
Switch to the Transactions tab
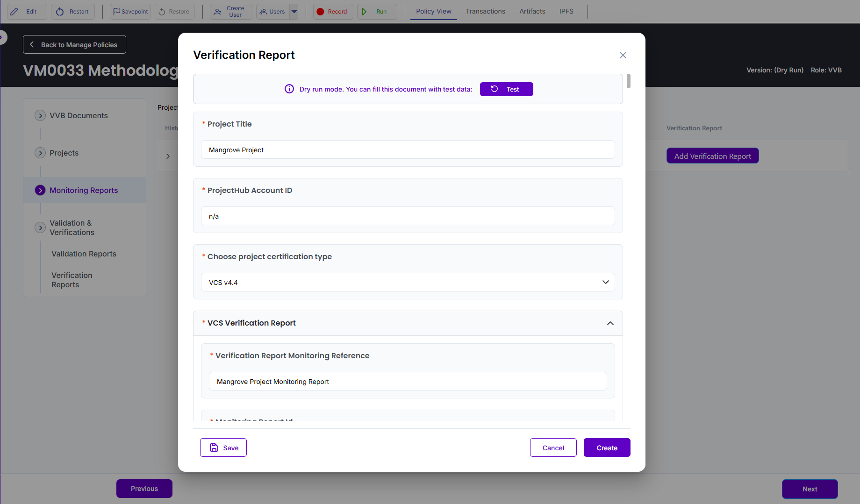(485, 11)
